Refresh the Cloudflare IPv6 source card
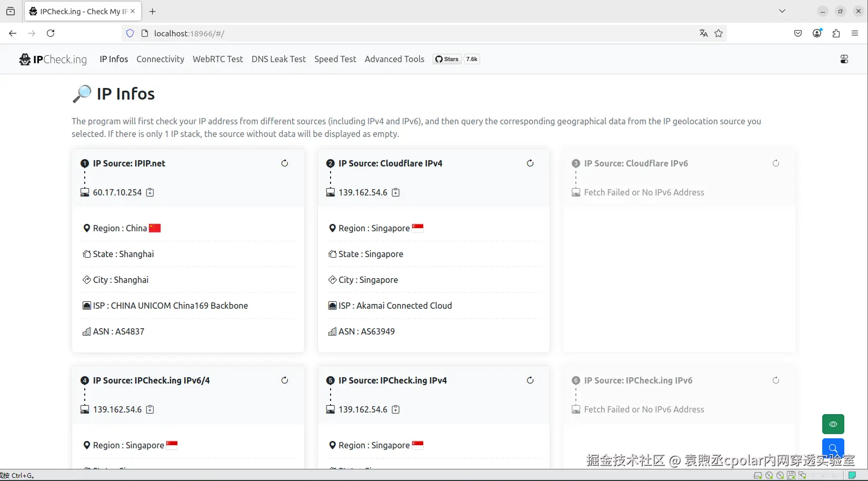This screenshot has height=481, width=868. coord(776,163)
